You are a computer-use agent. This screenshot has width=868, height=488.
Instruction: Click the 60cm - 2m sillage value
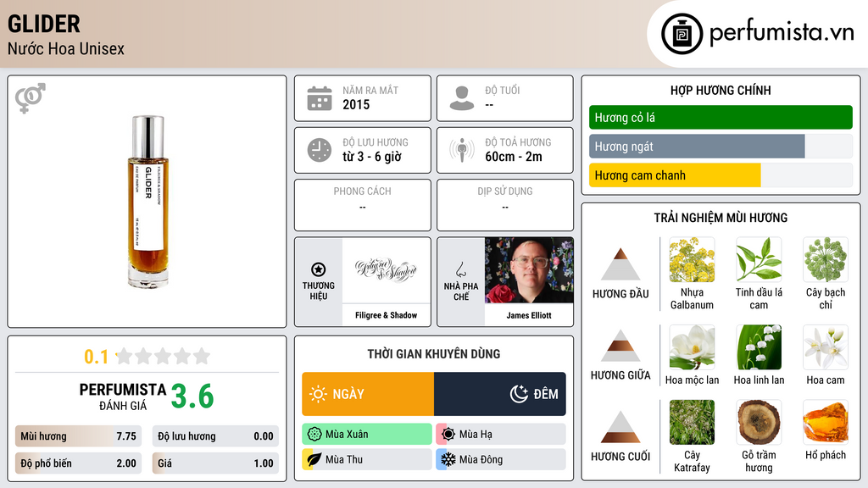(x=513, y=157)
